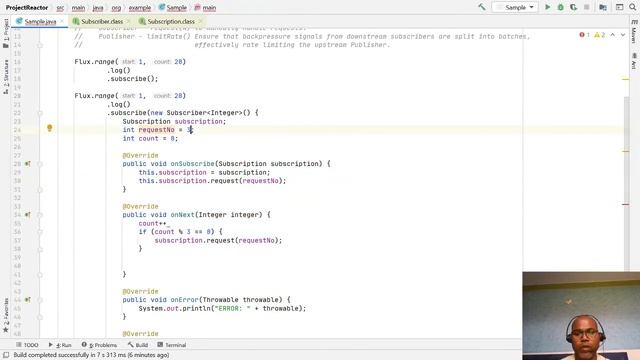Click the red error stripe mark

(x=626, y=204)
